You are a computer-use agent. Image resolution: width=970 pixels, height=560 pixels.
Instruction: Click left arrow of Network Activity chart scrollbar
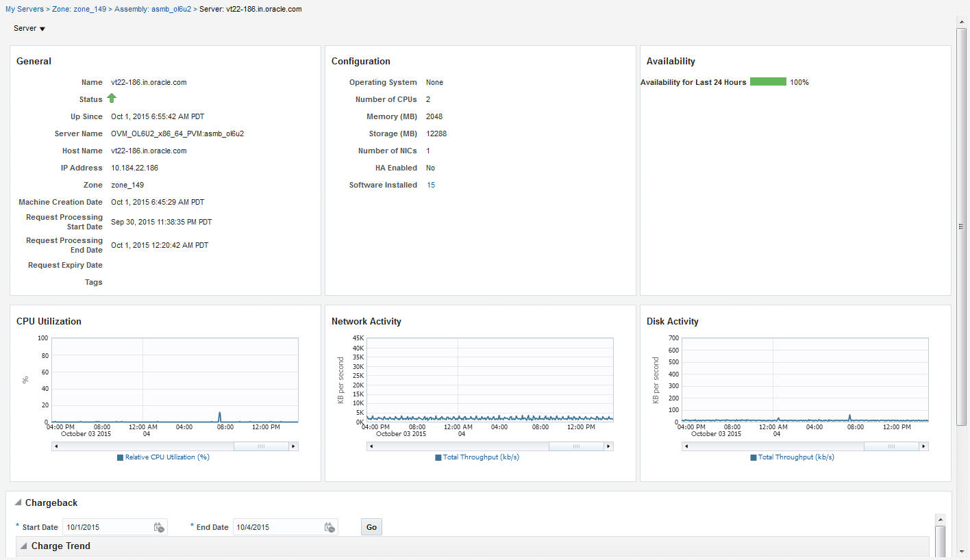point(371,446)
